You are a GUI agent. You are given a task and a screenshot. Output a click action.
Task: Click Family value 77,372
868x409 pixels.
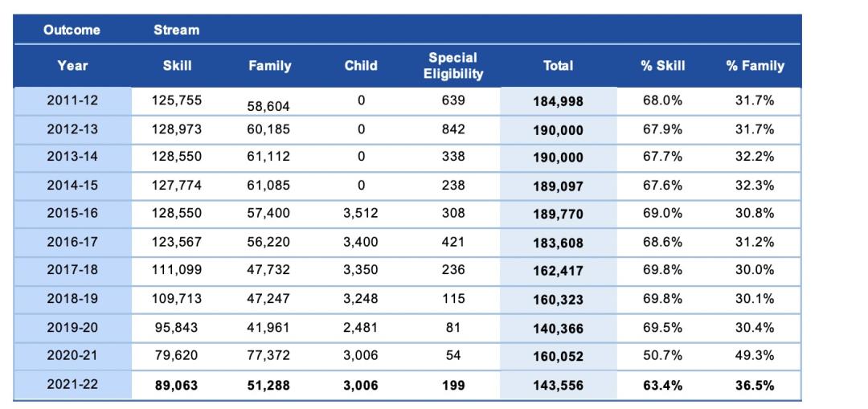click(268, 355)
